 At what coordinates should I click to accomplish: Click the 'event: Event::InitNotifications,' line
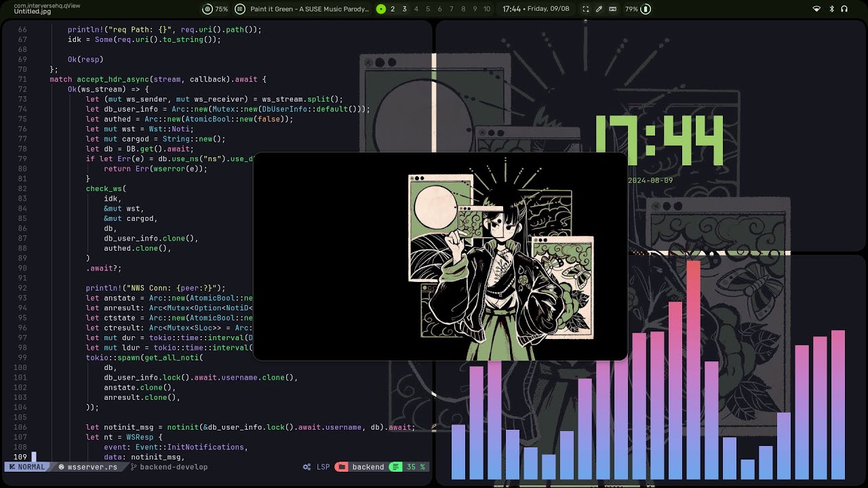coord(176,447)
